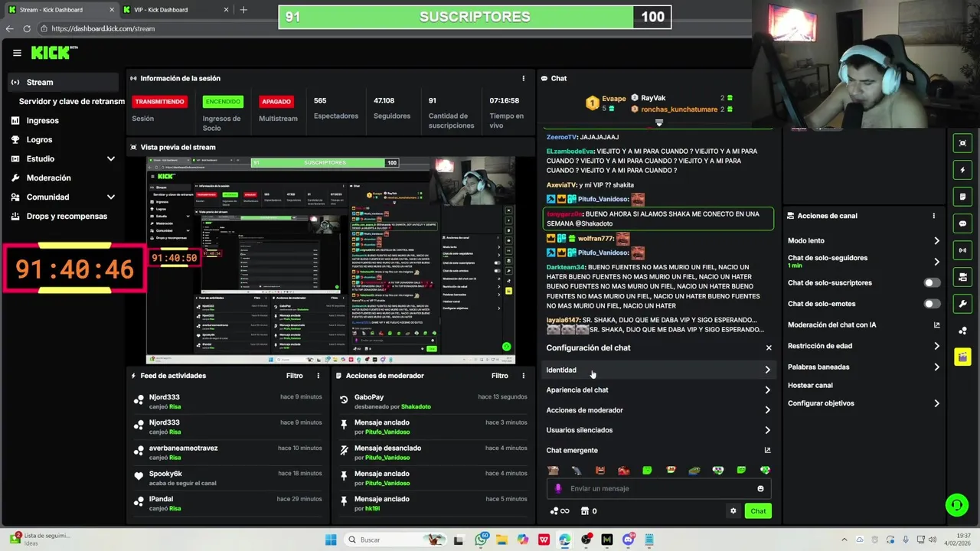Screen dimensions: 980x551
Task: Click the Enviar un mensaje input field
Action: [x=658, y=488]
